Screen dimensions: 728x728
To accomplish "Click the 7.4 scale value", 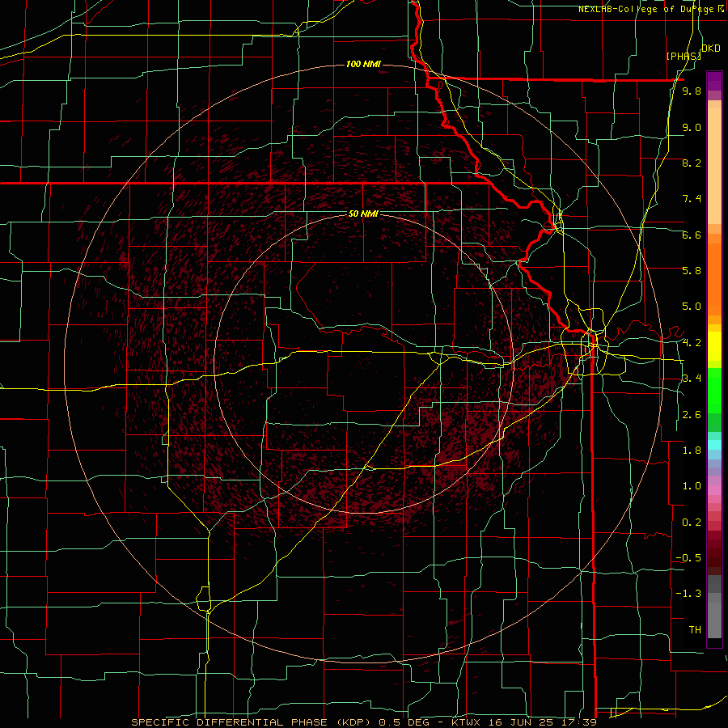I will [692, 199].
